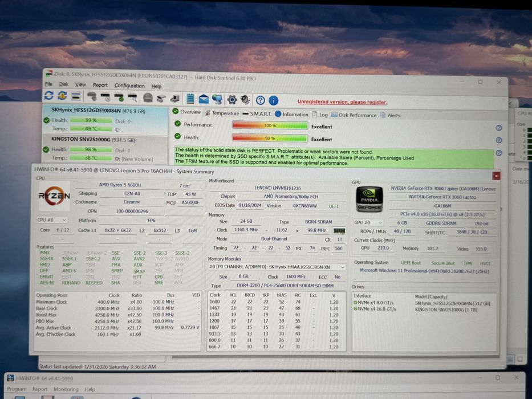Click the blue refresh arrows toolbar icon
The height and width of the screenshot is (399, 532).
[49, 96]
